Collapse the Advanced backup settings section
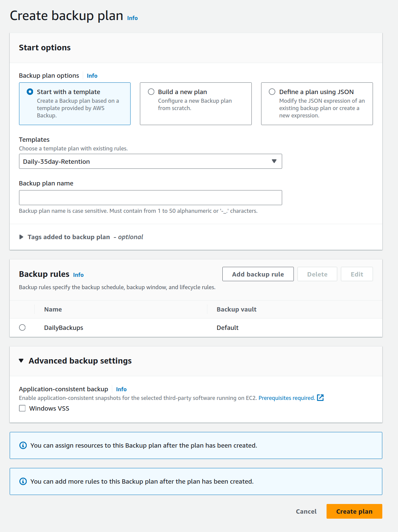Image resolution: width=398 pixels, height=532 pixels. (x=21, y=361)
